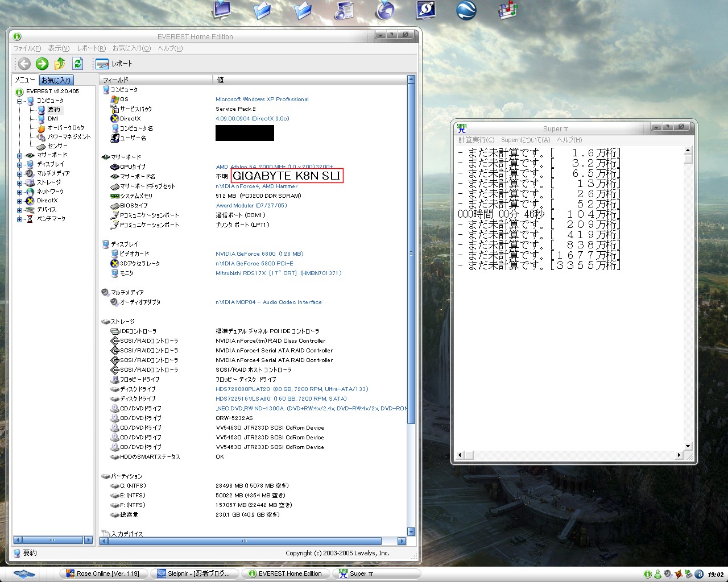Screen dimensions: 728x582
Task: Collapse the コンピュータ tree node
Action: 20,101
